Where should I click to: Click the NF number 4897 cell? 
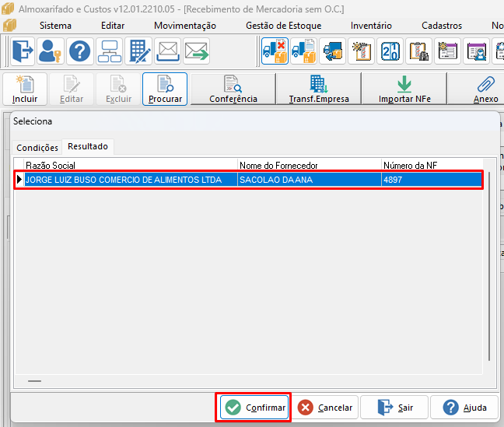pos(432,180)
